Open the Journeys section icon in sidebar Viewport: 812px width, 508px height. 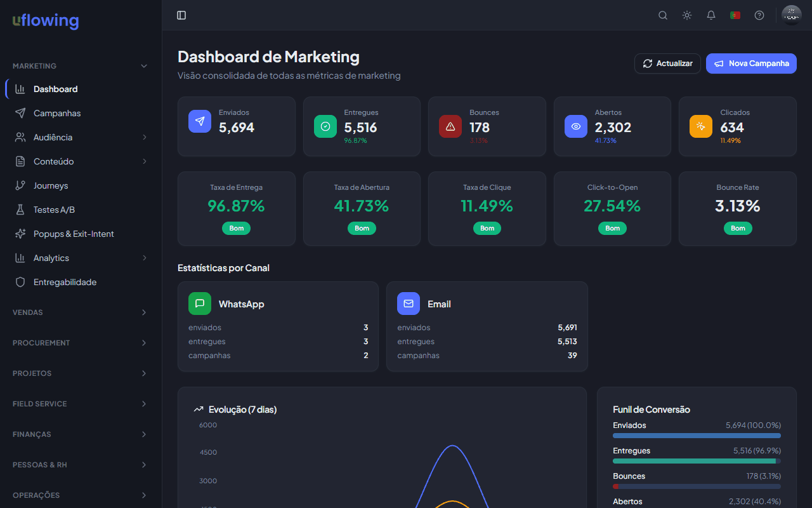[20, 185]
